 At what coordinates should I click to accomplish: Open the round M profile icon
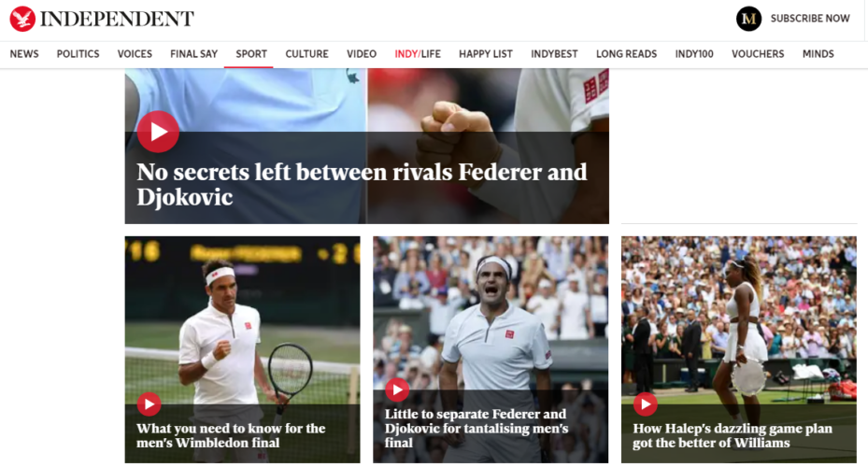tap(748, 19)
